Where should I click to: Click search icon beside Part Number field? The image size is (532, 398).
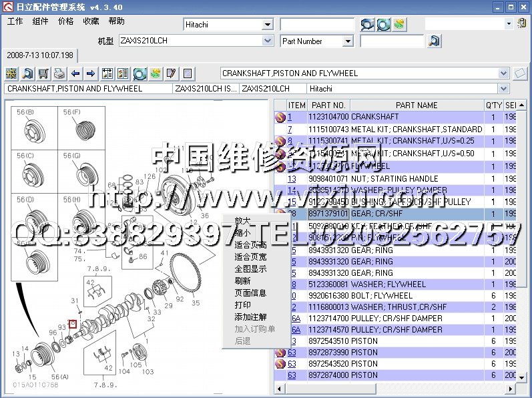point(434,41)
